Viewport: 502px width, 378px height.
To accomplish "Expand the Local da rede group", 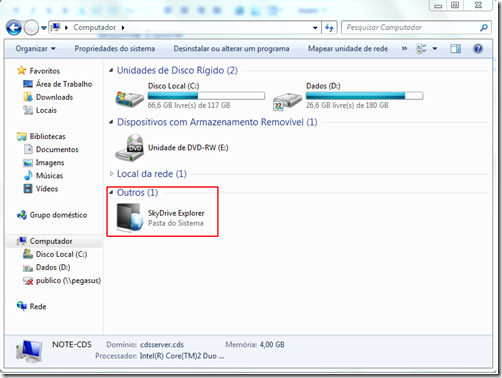I will (x=111, y=174).
